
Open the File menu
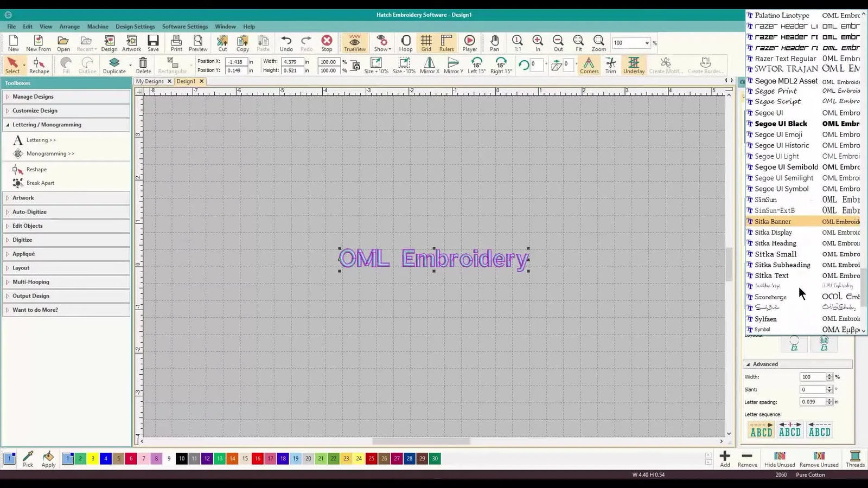click(x=11, y=27)
